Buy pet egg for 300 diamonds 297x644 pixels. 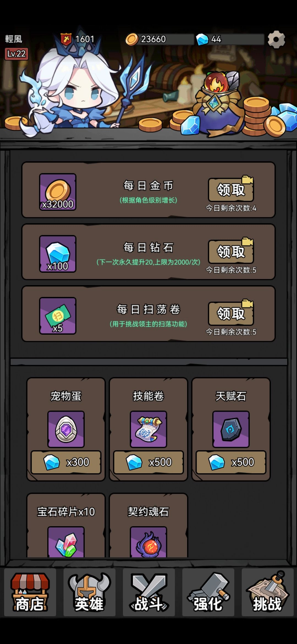[x=66, y=462]
